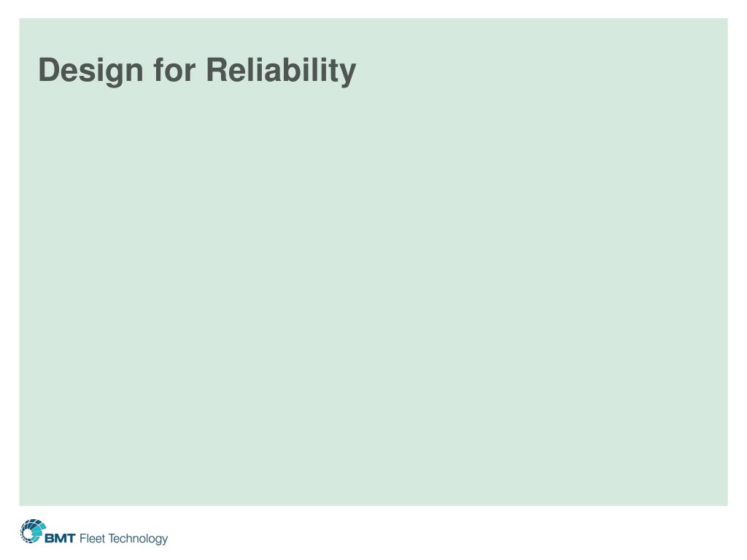Click the word for in the title
747x560 pixels.
(x=174, y=71)
